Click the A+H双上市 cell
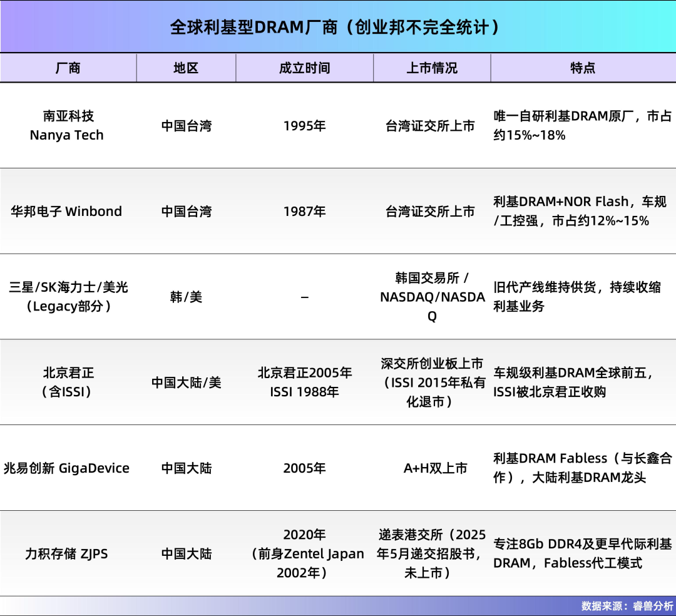The width and height of the screenshot is (676, 616). pos(436,468)
